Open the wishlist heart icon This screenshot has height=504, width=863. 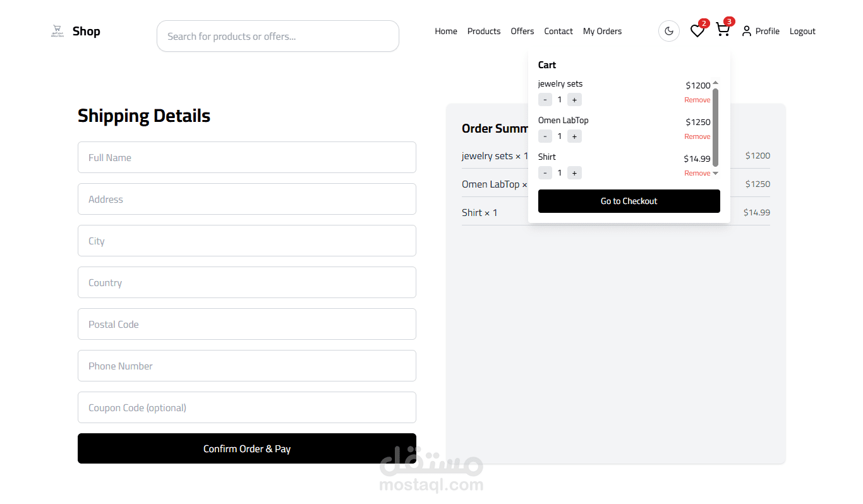pos(697,31)
